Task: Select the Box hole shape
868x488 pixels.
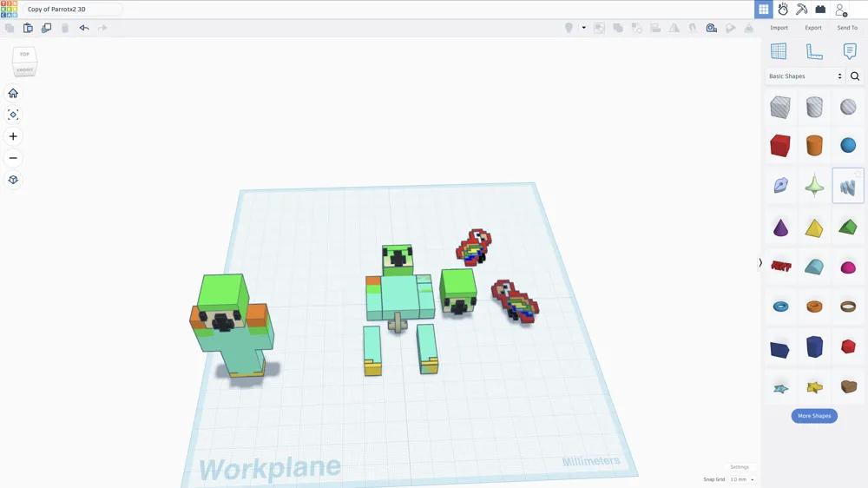Action: [x=780, y=107]
